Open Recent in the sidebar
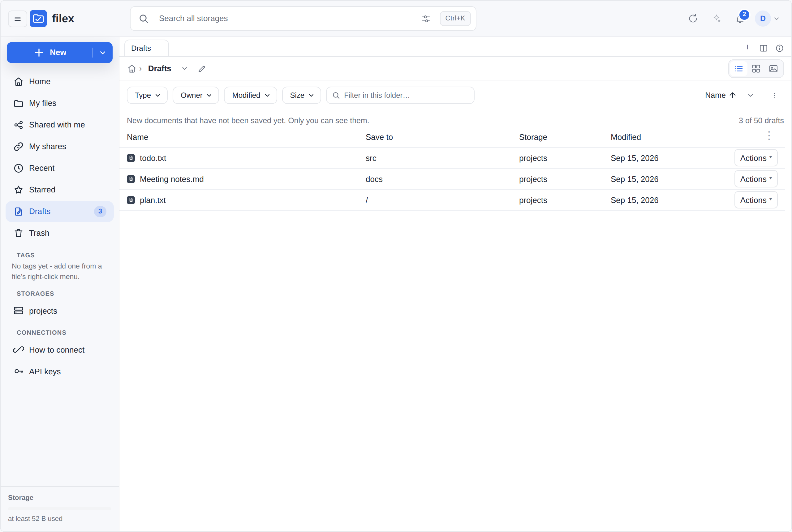Image resolution: width=792 pixels, height=532 pixels. [60, 168]
